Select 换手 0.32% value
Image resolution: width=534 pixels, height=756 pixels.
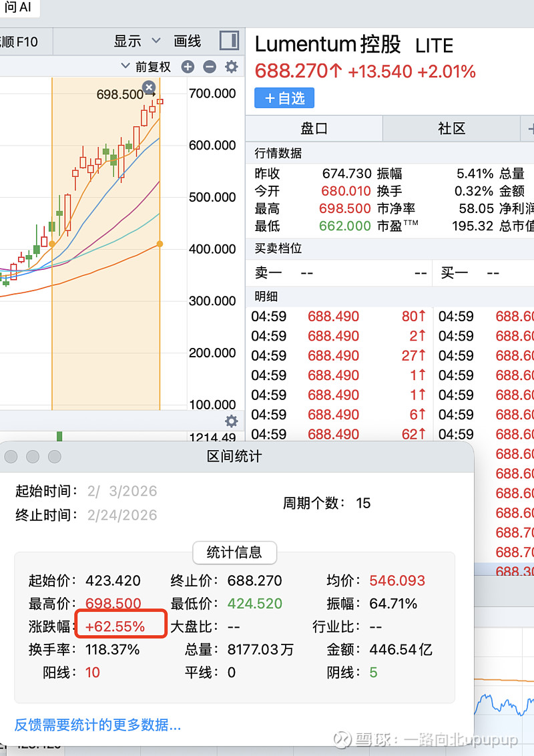(x=474, y=191)
